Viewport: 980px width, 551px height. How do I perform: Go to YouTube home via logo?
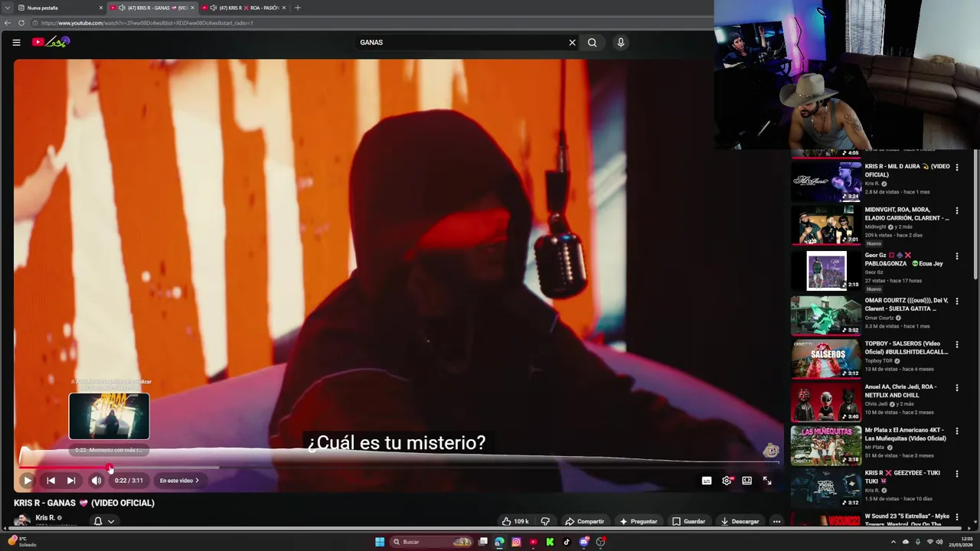51,42
